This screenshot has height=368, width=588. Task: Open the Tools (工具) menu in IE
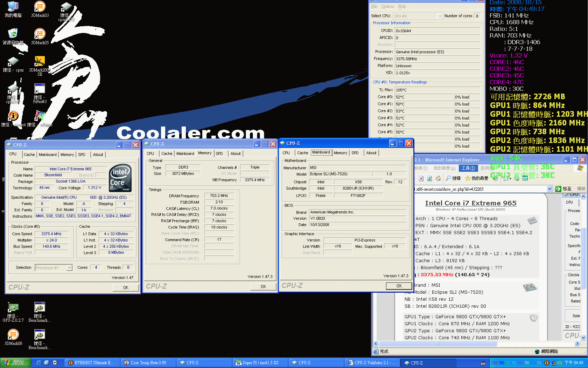[x=468, y=168]
